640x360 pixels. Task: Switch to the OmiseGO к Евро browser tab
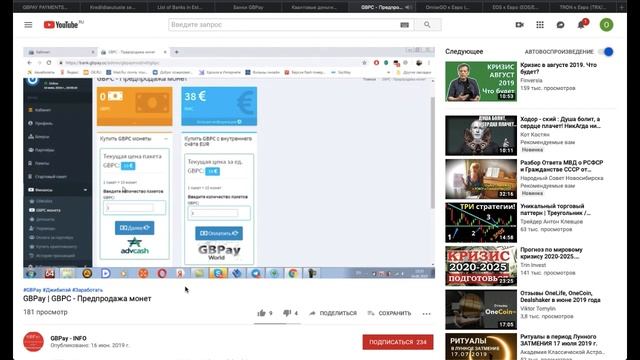pyautogui.click(x=447, y=7)
